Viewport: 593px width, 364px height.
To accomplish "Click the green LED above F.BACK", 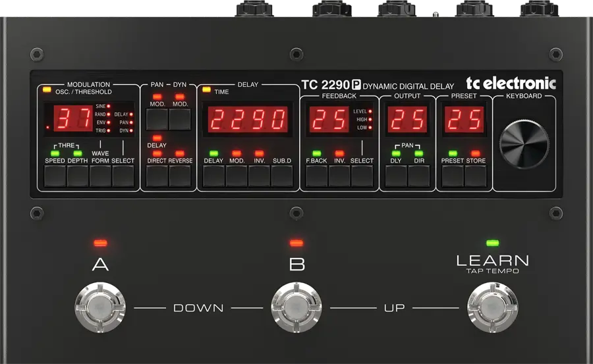I will click(x=316, y=153).
